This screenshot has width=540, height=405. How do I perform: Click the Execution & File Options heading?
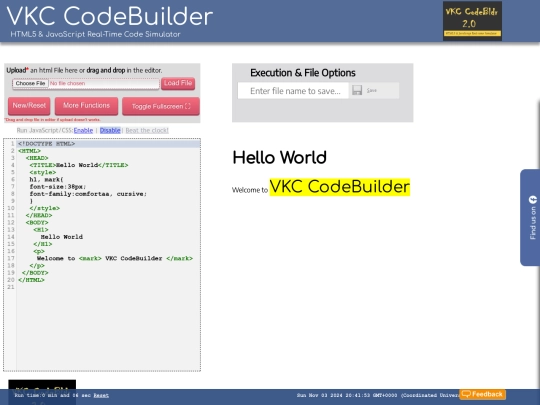(x=303, y=73)
